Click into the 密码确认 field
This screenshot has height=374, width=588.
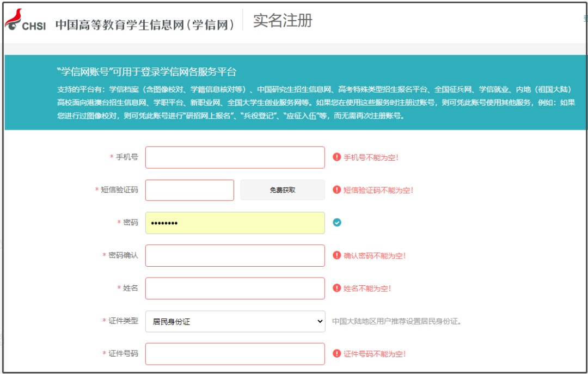[235, 255]
